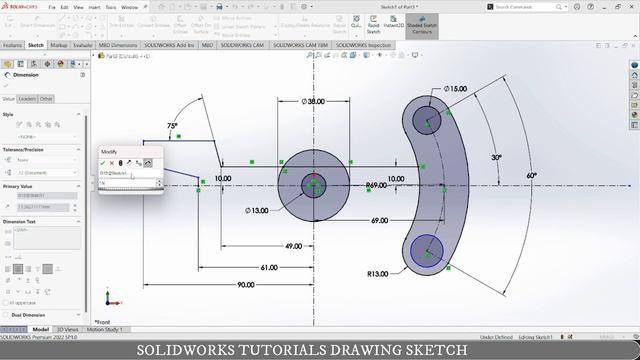Click the Rebuild traffic-light icon in Modify box
The image size is (640, 360).
point(120,163)
